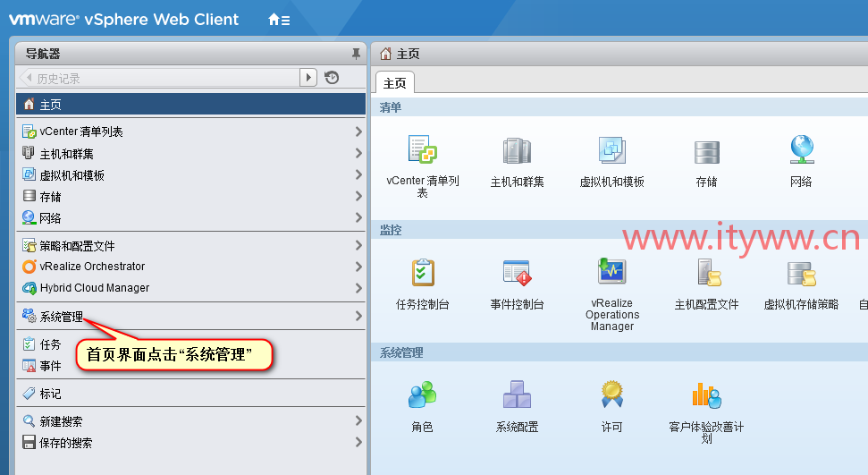The width and height of the screenshot is (868, 475).
Task: Expand the 虚拟机和模板 row chevron
Action: click(358, 174)
